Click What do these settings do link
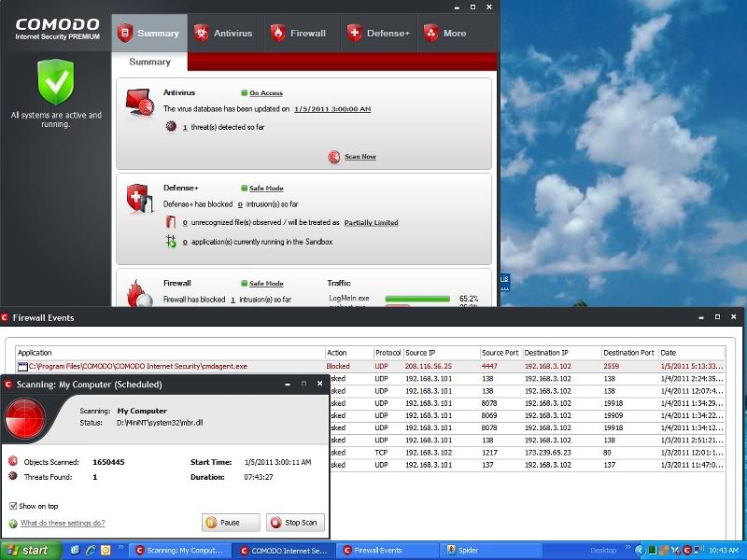 click(x=63, y=524)
